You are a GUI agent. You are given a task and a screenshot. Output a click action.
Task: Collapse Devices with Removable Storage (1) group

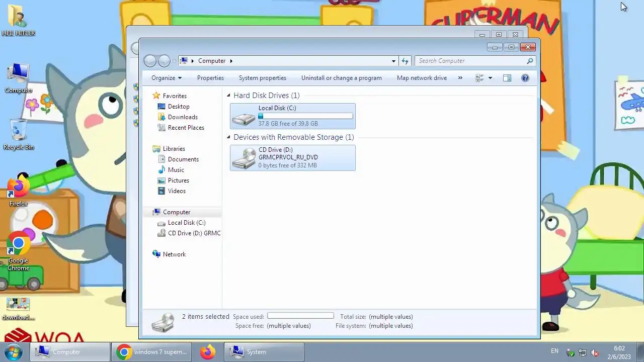click(228, 137)
